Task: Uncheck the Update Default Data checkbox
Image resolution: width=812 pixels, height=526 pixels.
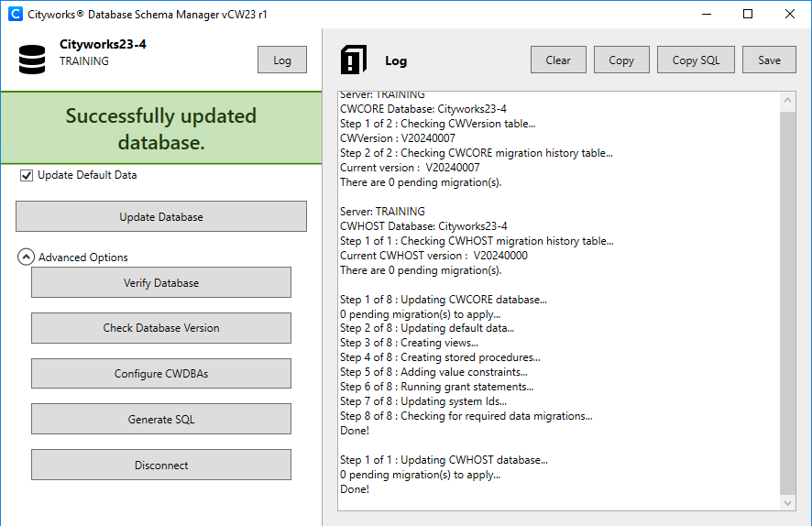Action: point(26,175)
